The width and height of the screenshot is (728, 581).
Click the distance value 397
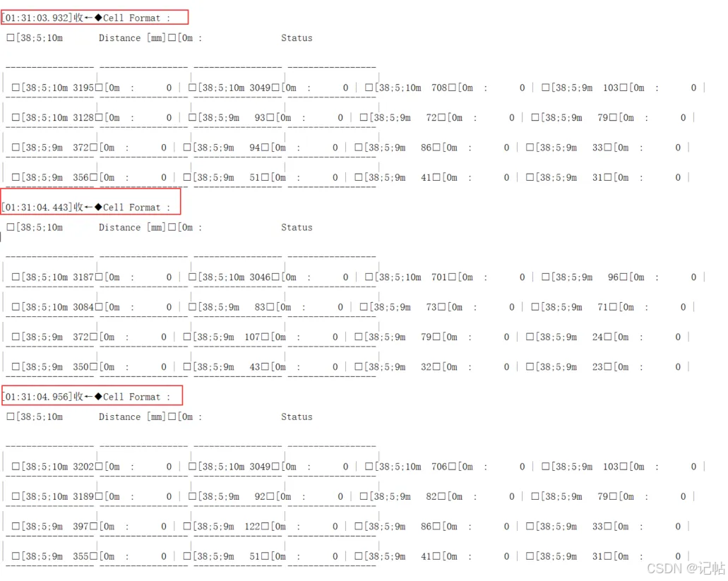80,526
